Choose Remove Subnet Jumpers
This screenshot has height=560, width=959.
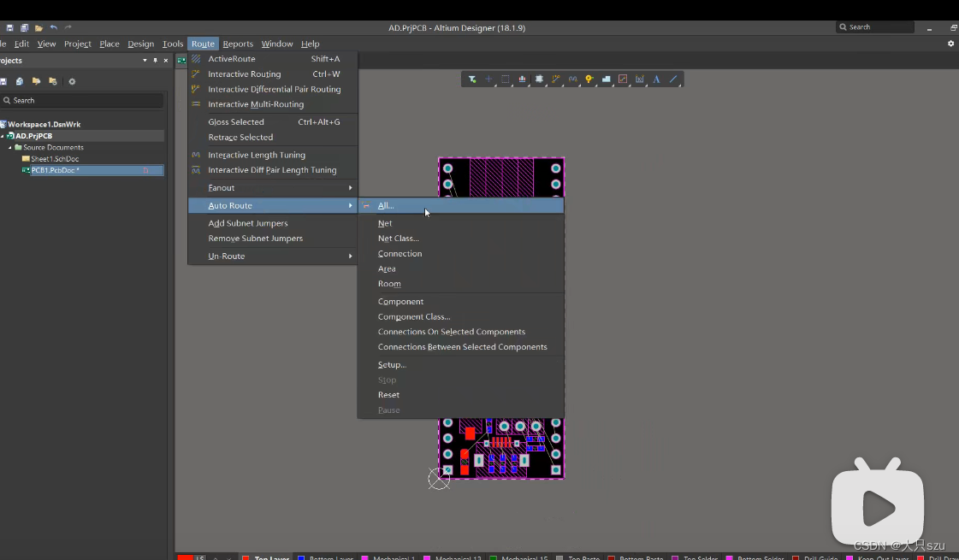click(273, 239)
